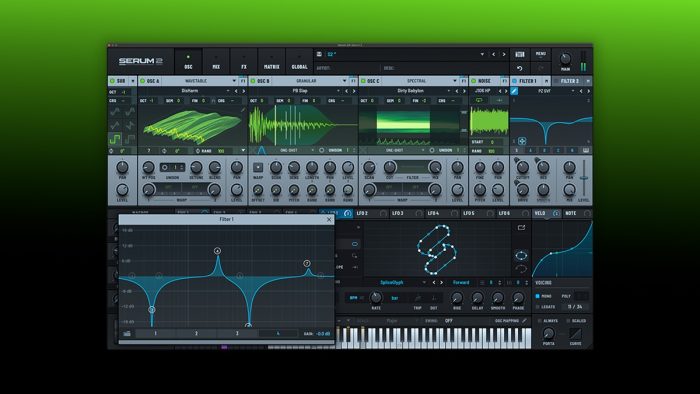The width and height of the screenshot is (700, 394).
Task: Switch to the MATRIX tab
Action: tap(271, 62)
